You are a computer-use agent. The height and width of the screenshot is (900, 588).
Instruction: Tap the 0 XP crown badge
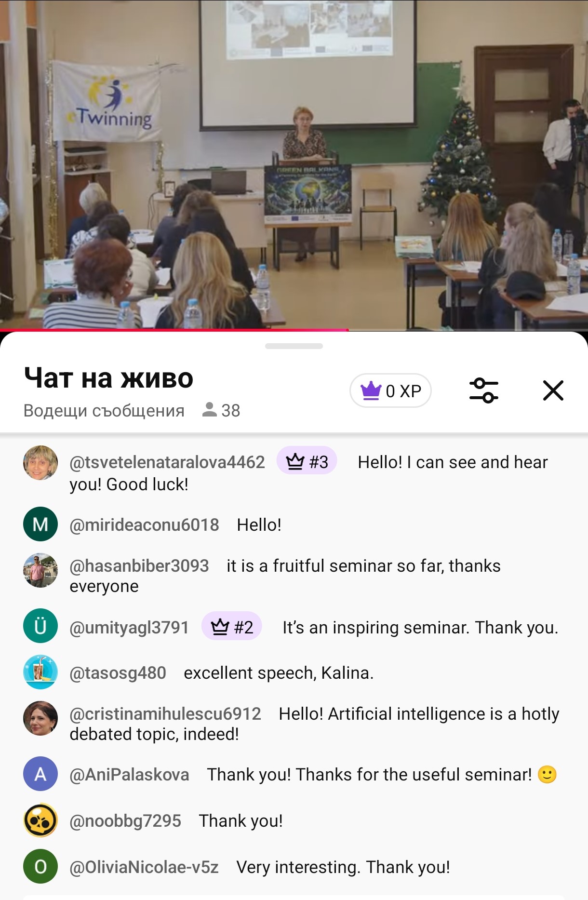click(x=390, y=390)
